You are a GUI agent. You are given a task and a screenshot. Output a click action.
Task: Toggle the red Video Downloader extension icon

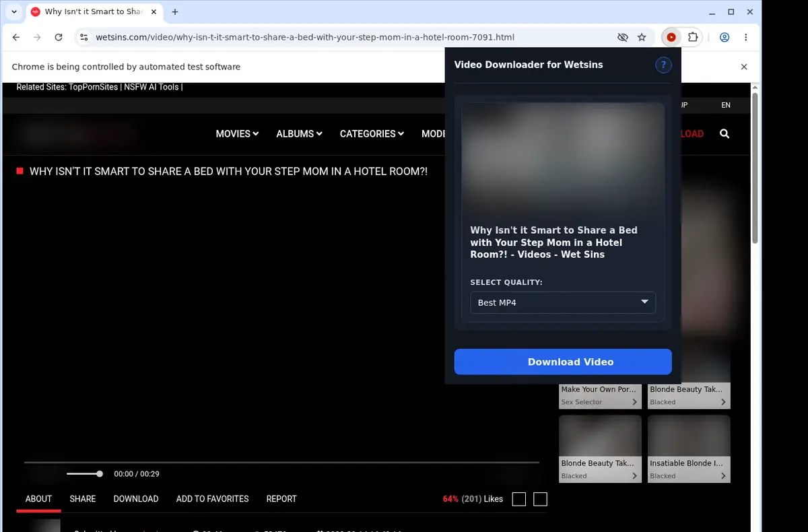[x=671, y=38]
